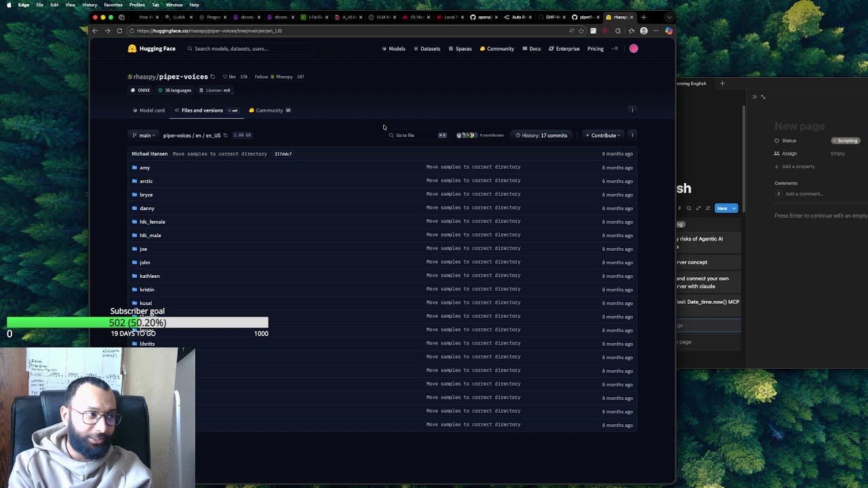This screenshot has height=488, width=868.
Task: Click the Hugging Face logo
Action: [x=151, y=49]
